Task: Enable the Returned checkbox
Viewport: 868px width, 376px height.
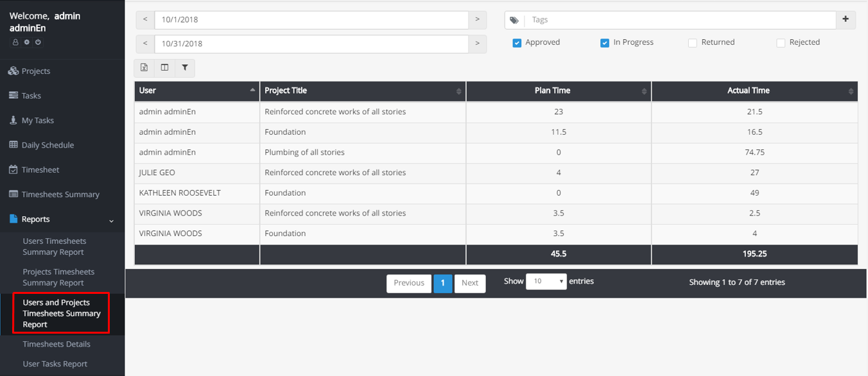Action: tap(693, 43)
